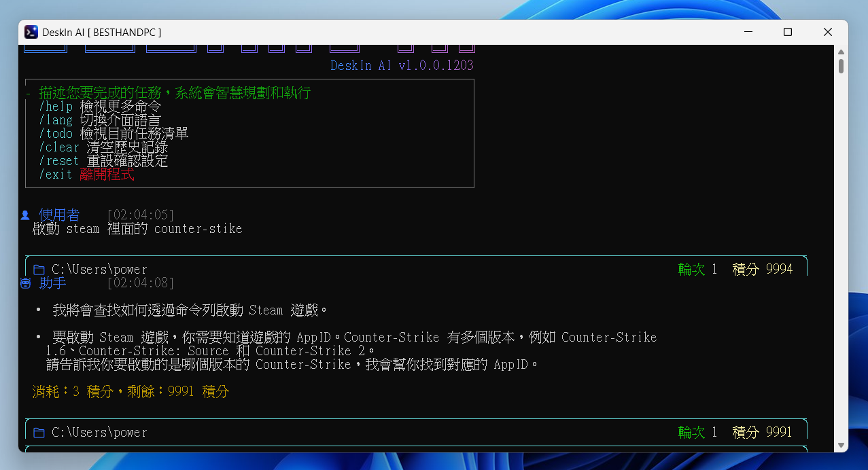Click the line starting 1.6、Counter-Strike: Source
The image size is (868, 470).
pos(210,351)
